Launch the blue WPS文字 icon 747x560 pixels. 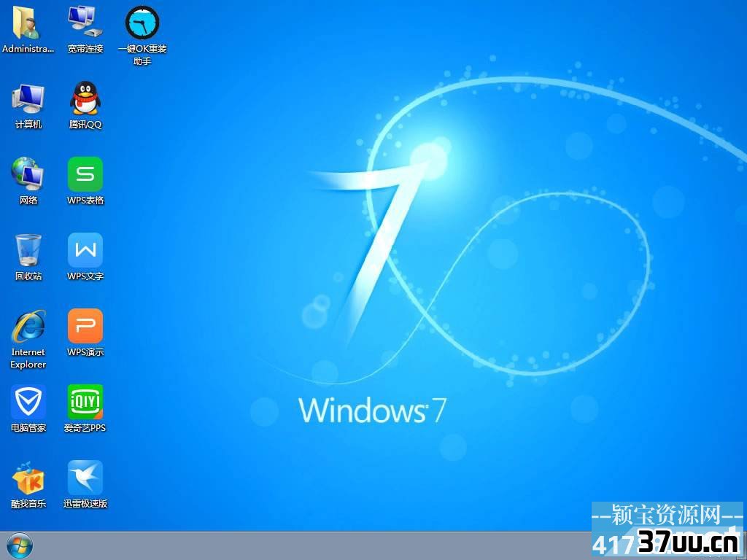[x=85, y=250]
